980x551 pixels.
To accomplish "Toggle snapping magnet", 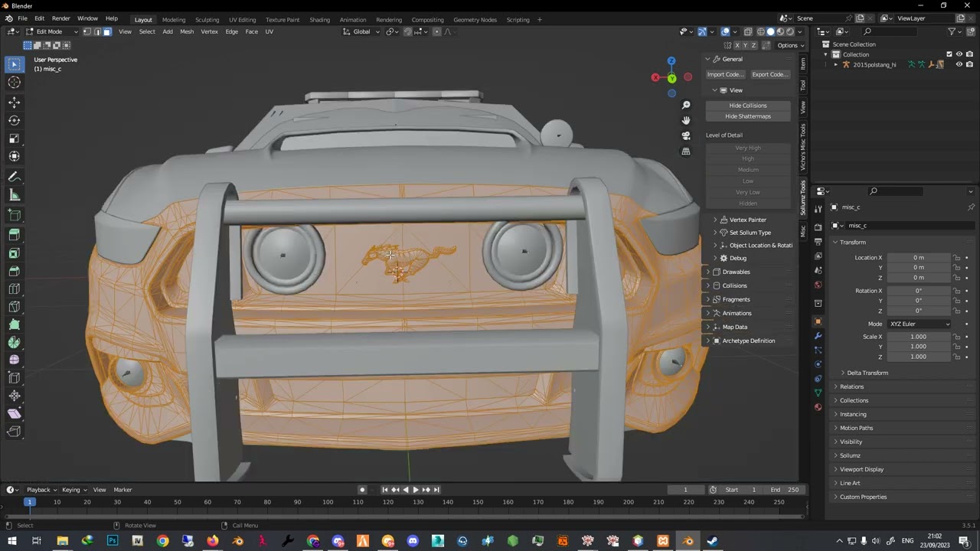I will pos(407,31).
